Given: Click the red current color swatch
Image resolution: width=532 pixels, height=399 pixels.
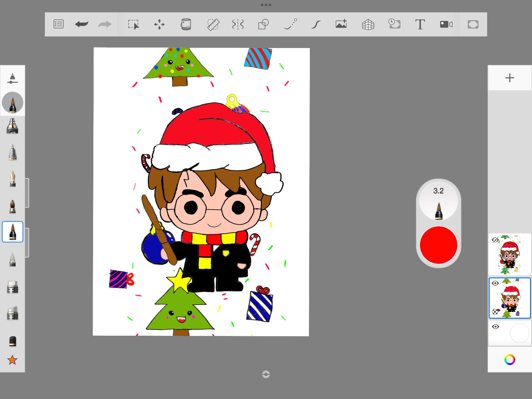Looking at the screenshot, I should tap(438, 245).
